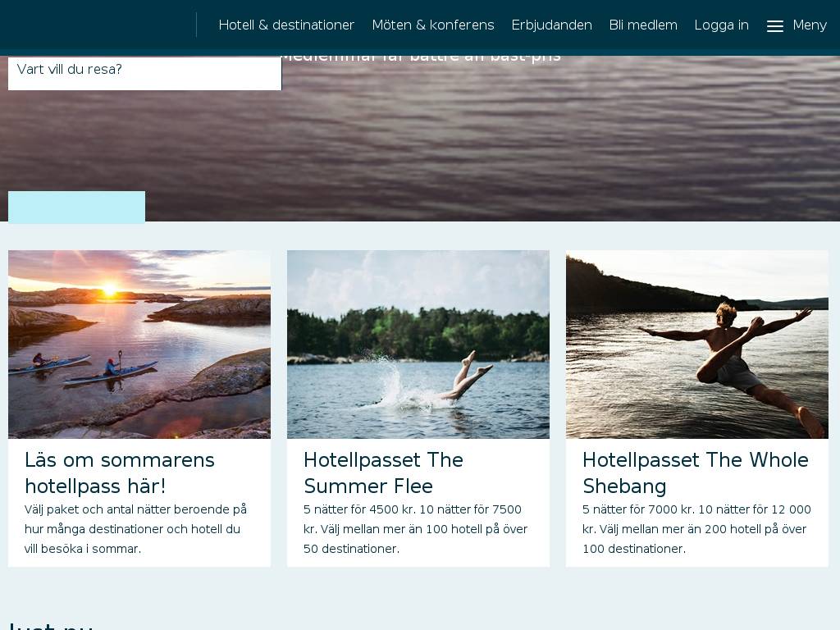Open 'Hotellpasset The Summer Flee' heading

pos(384,473)
